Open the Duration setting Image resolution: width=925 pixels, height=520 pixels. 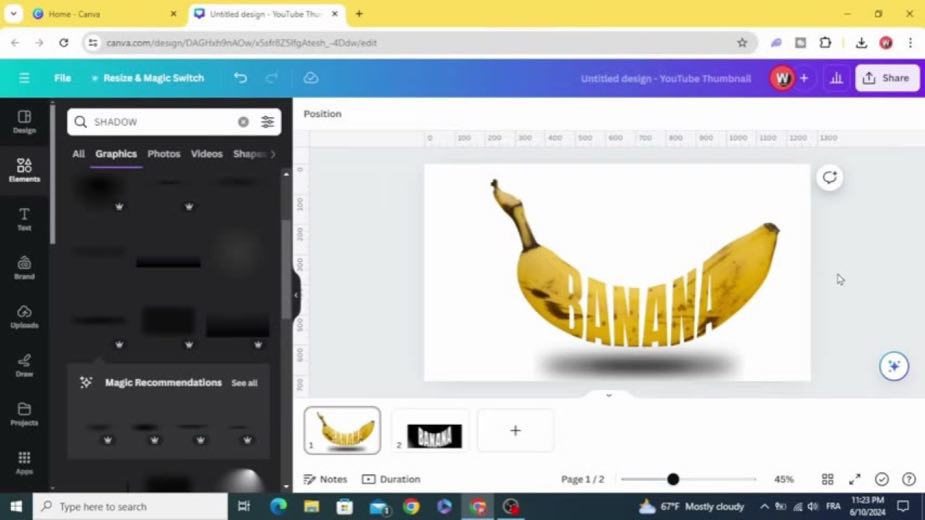391,479
